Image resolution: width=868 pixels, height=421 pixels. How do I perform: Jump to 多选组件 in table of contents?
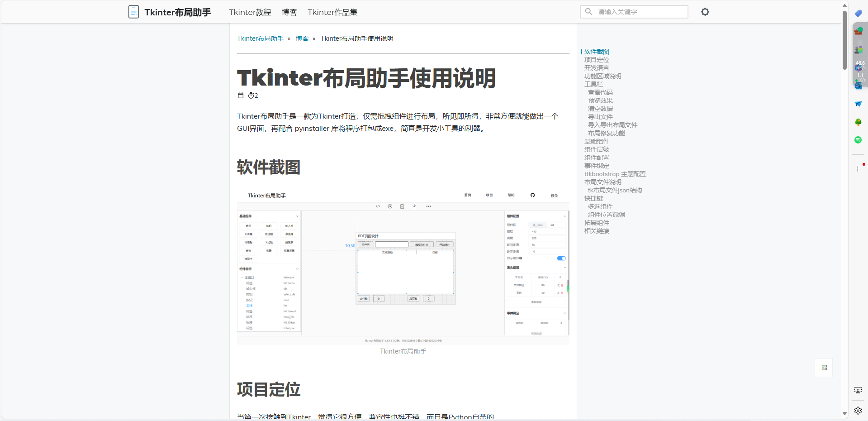coord(600,206)
